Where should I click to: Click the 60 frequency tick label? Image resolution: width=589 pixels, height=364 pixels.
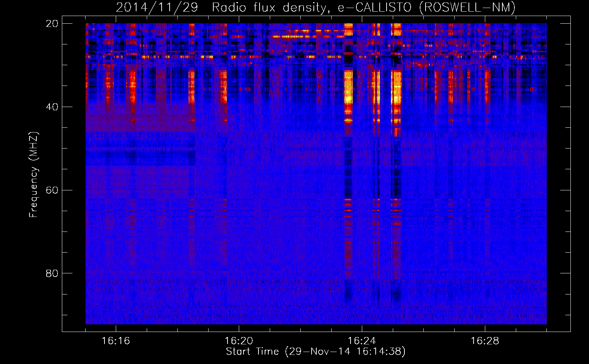coord(52,190)
